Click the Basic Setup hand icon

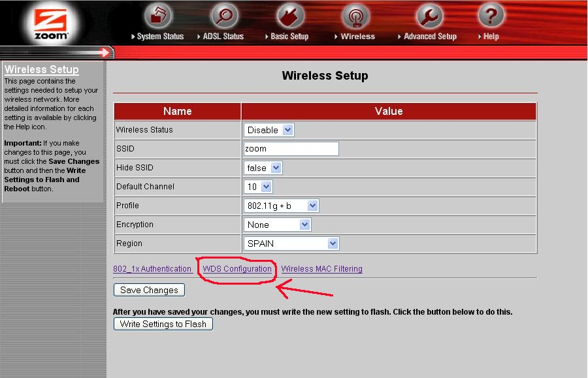pyautogui.click(x=290, y=16)
